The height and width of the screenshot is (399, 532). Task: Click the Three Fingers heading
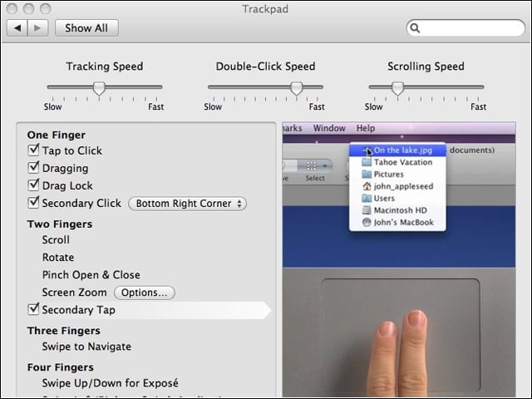pos(64,331)
